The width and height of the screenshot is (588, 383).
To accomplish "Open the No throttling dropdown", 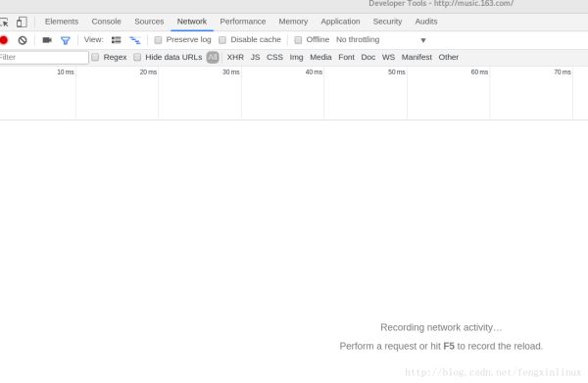I will 381,40.
